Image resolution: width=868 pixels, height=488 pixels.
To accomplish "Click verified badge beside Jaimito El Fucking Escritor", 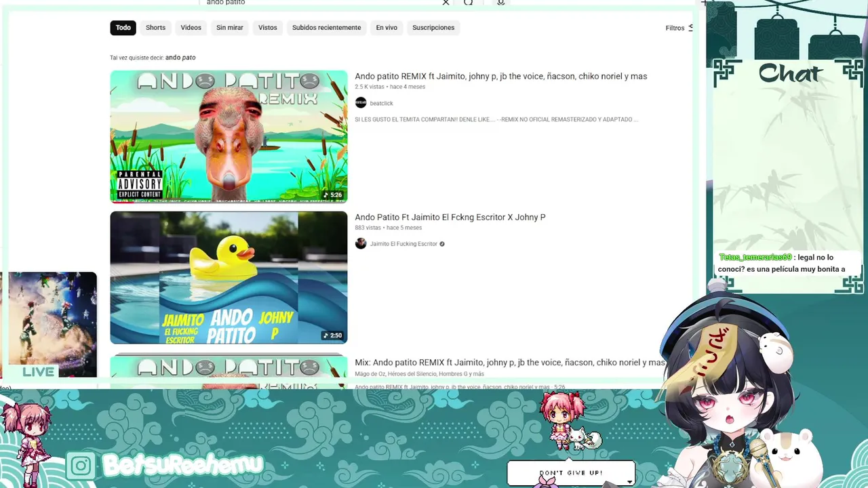I will click(442, 244).
